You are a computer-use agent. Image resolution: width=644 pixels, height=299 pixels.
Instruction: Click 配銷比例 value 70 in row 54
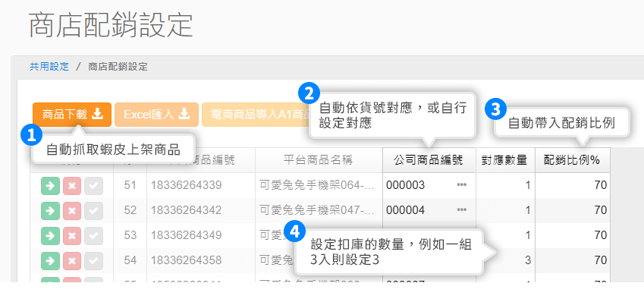[572, 260]
